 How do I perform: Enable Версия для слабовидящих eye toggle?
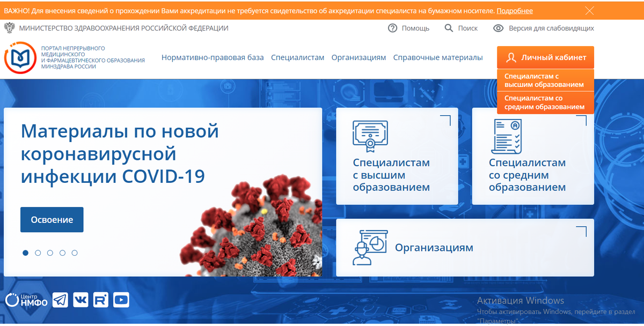click(497, 28)
